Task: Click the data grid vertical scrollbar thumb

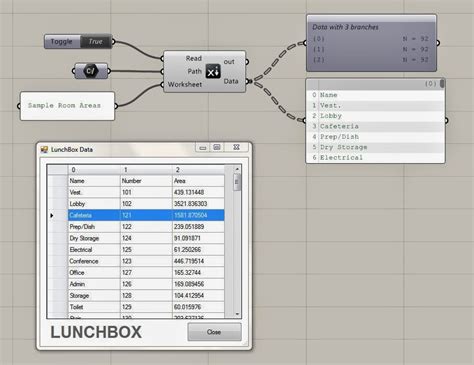Action: click(237, 182)
